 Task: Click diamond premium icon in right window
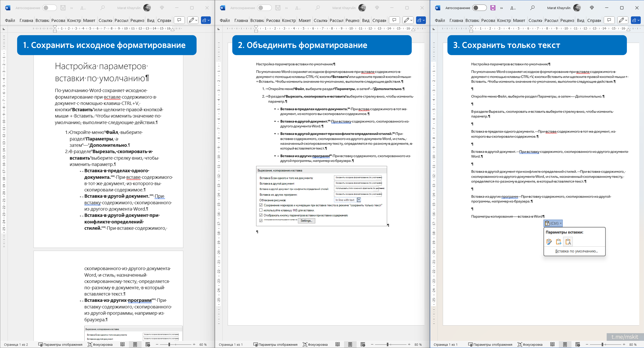(x=592, y=8)
